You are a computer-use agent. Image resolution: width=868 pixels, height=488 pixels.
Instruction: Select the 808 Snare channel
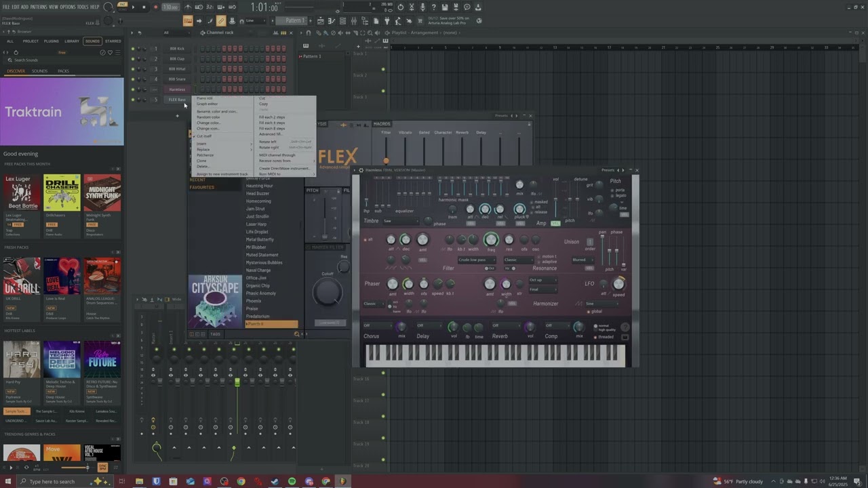tap(177, 79)
